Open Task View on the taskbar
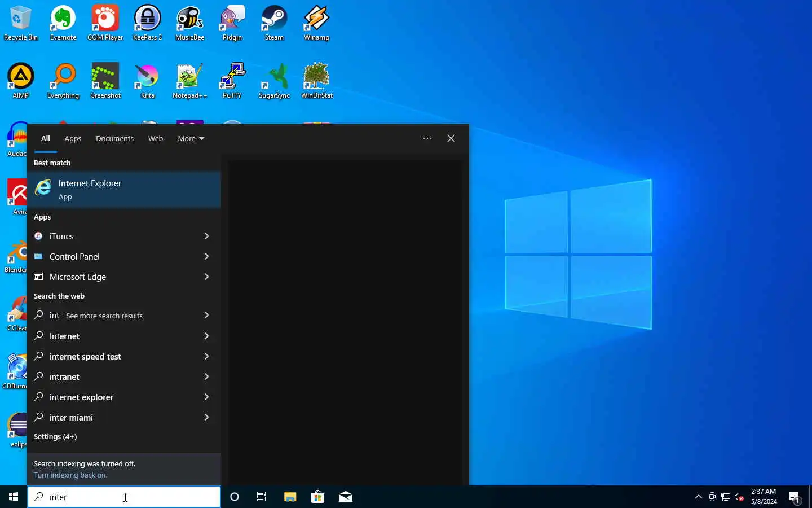Image resolution: width=812 pixels, height=508 pixels. pos(262,497)
